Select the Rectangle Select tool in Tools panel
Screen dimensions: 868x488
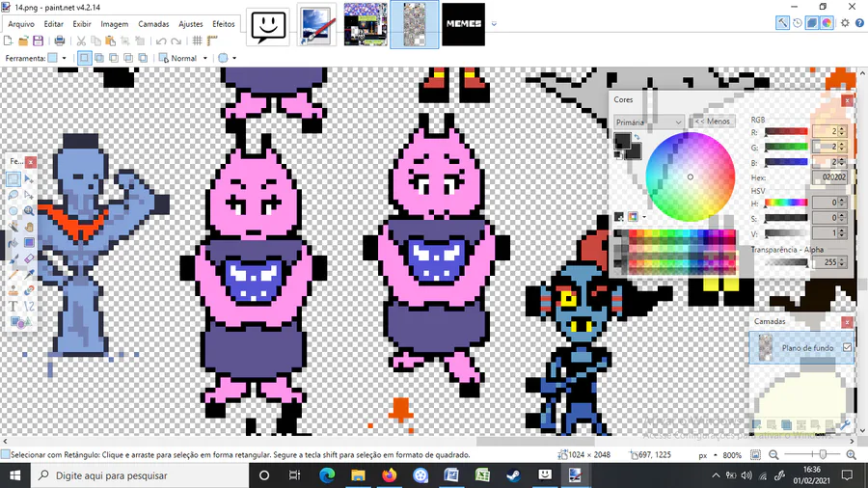tap(14, 178)
